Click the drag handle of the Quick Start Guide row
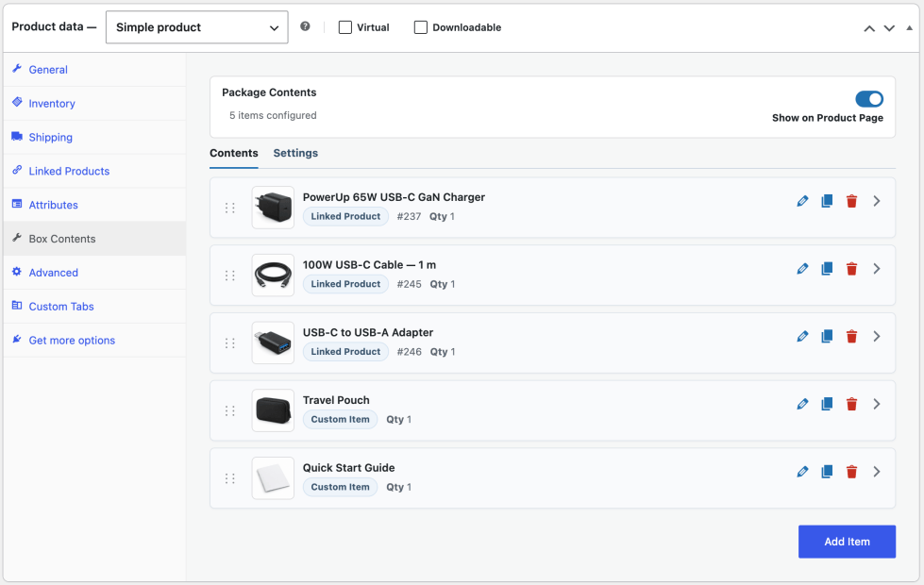The height and width of the screenshot is (585, 924). point(230,478)
